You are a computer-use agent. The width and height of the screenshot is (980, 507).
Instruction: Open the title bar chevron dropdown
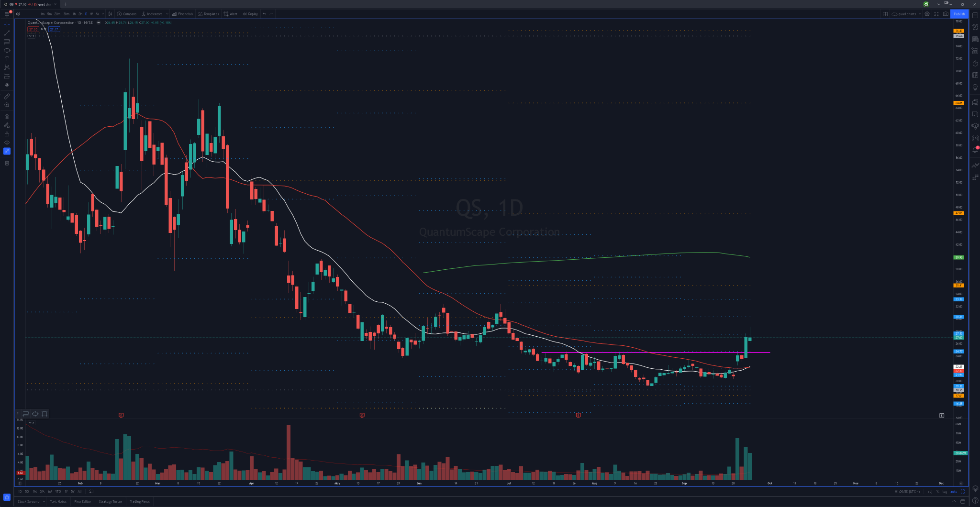tap(939, 4)
